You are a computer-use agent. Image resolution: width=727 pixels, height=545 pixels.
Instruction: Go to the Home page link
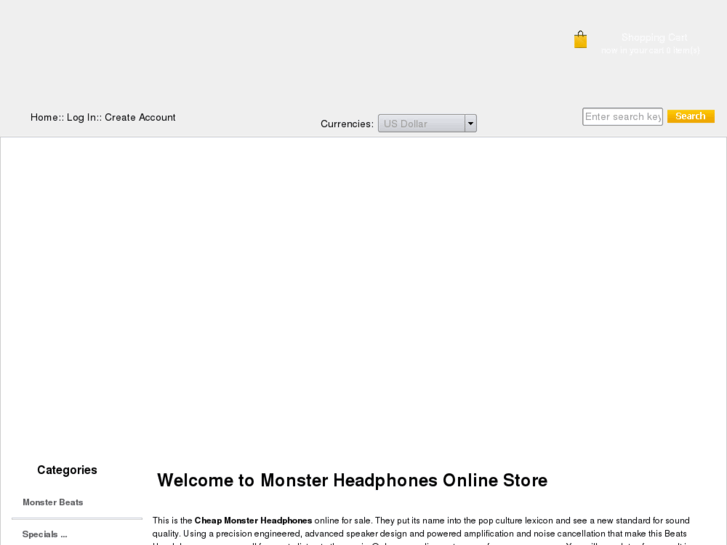pyautogui.click(x=44, y=117)
